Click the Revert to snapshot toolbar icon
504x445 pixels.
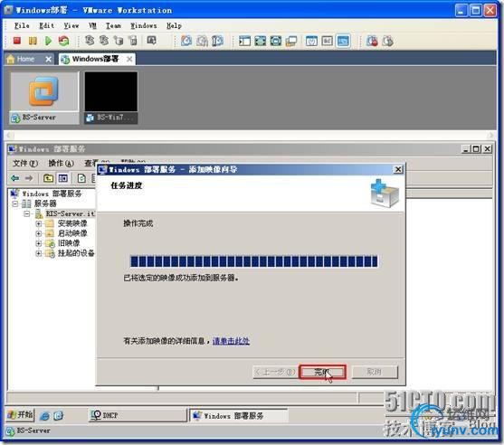tap(202, 41)
